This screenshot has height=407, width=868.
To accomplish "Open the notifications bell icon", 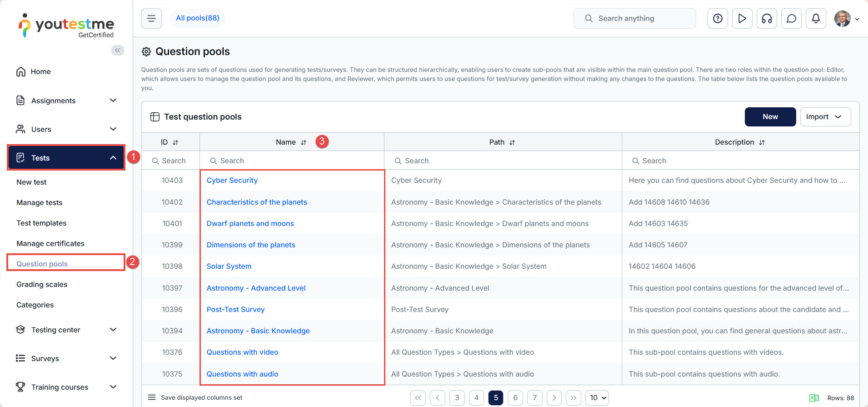I will tap(816, 19).
